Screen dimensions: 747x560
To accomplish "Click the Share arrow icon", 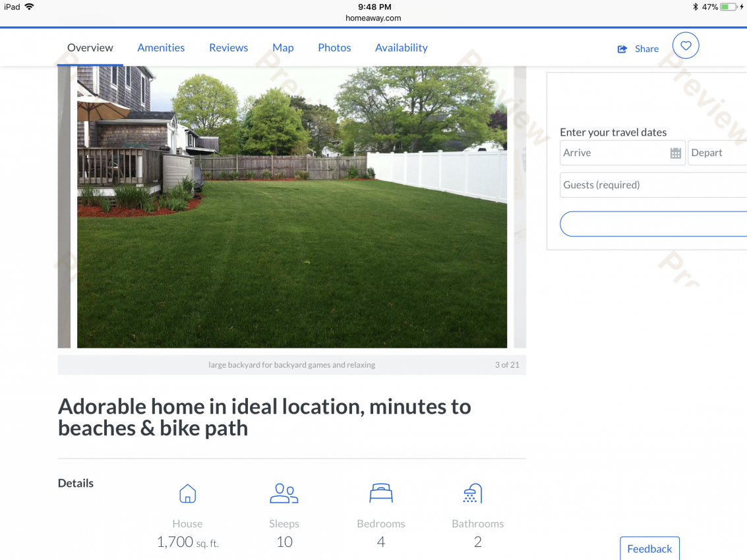I will [x=622, y=49].
